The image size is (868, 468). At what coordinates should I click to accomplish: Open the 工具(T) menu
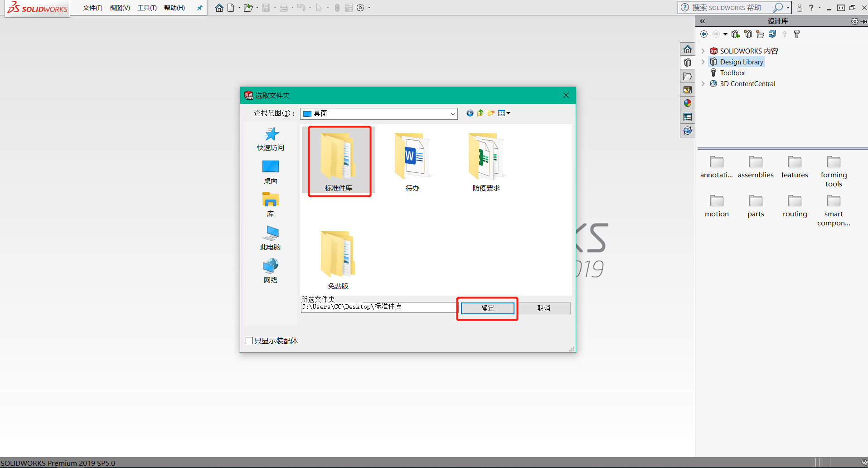pyautogui.click(x=146, y=7)
